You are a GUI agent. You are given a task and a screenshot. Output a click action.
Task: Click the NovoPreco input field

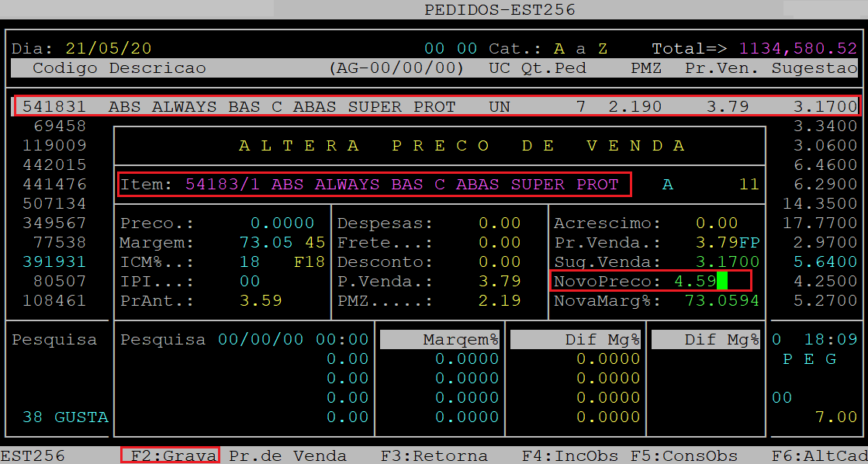pyautogui.click(x=695, y=281)
